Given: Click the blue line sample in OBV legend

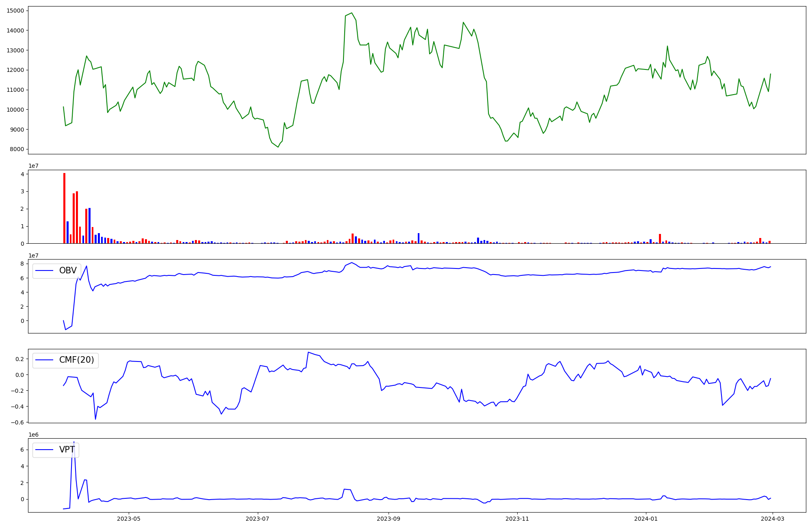Looking at the screenshot, I should click(x=45, y=271).
